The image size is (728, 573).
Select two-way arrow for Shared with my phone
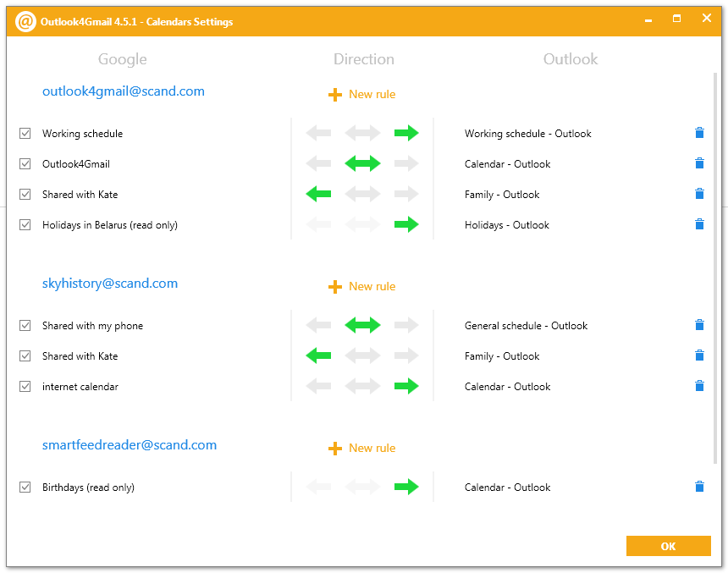click(x=362, y=325)
